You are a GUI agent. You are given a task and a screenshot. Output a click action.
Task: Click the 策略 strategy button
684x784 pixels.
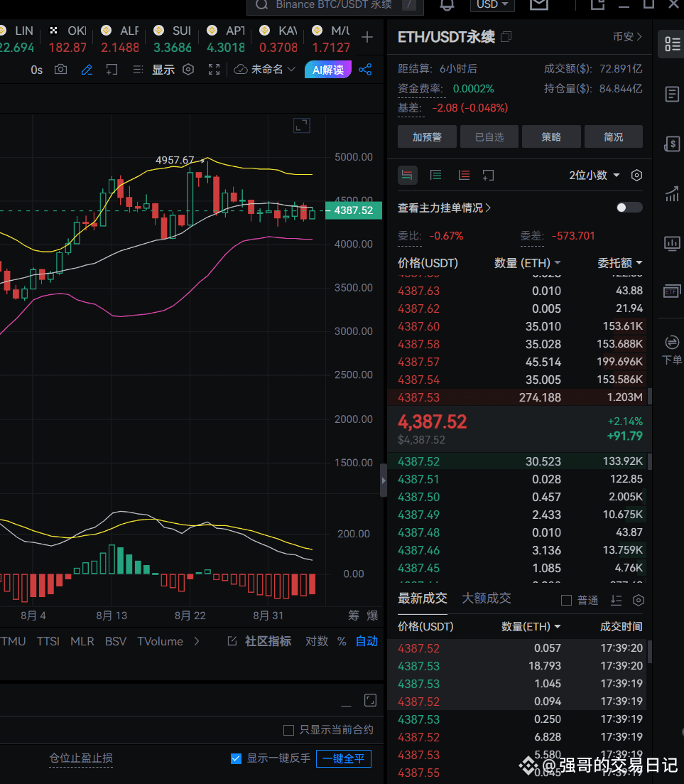pos(551,136)
